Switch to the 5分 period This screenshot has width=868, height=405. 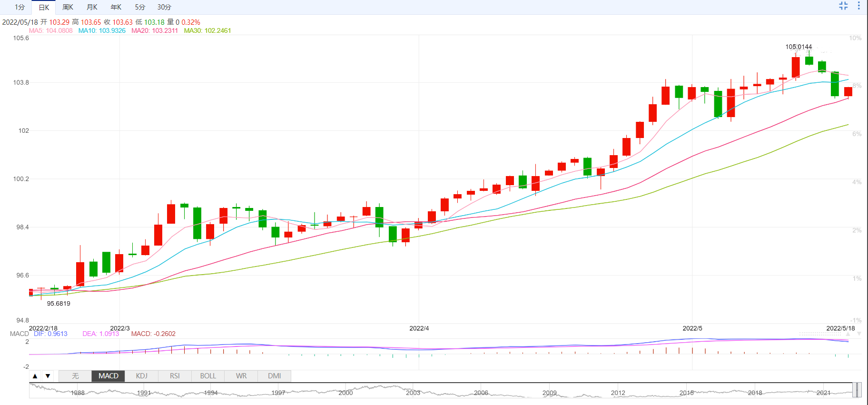pyautogui.click(x=140, y=7)
